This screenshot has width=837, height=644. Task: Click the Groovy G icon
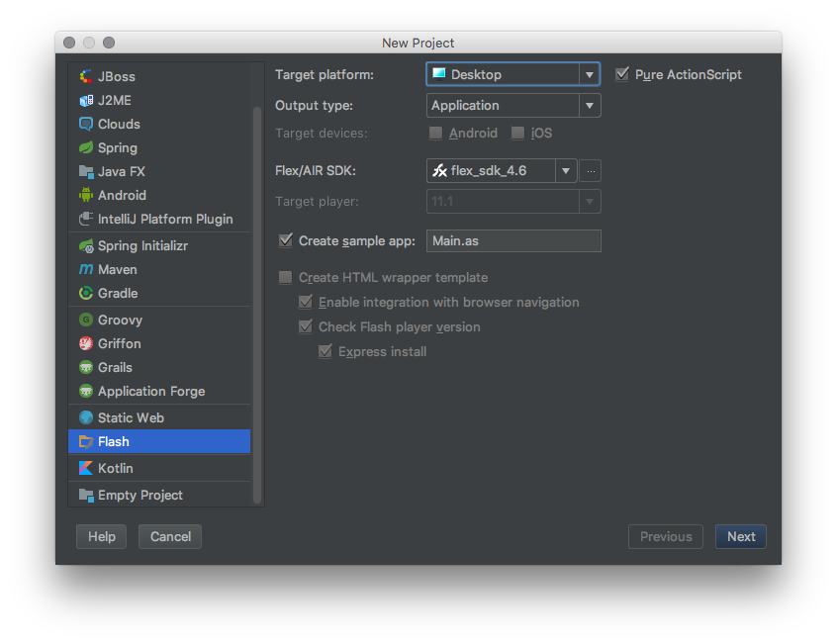pos(86,320)
